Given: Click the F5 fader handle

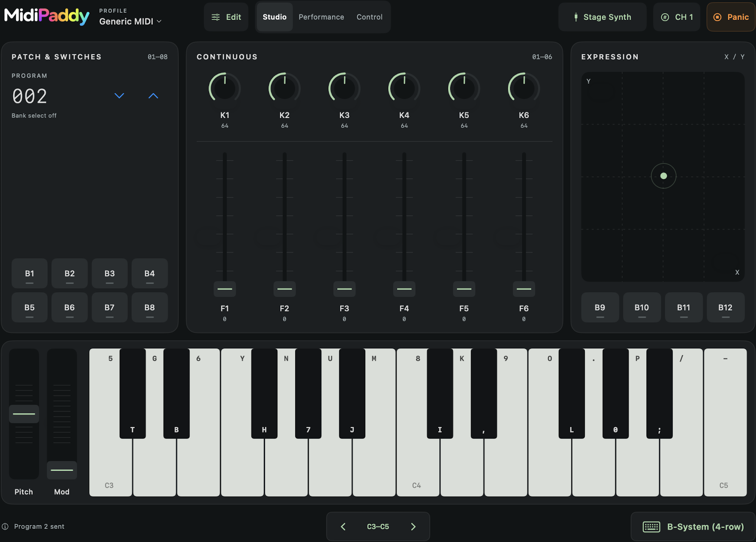Looking at the screenshot, I should pyautogui.click(x=464, y=289).
